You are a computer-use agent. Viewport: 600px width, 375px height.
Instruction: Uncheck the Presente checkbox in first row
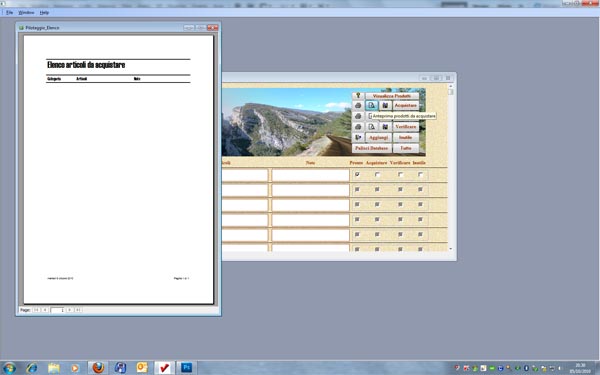click(x=357, y=174)
